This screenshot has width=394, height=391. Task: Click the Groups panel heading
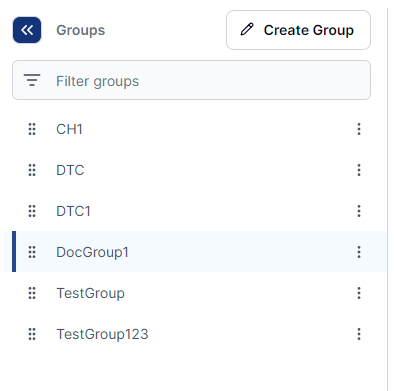point(81,30)
